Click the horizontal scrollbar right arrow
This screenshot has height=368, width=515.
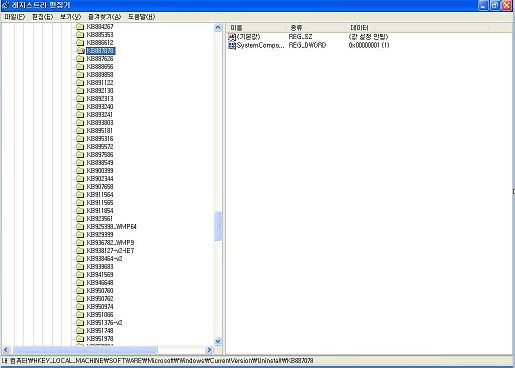(209, 350)
